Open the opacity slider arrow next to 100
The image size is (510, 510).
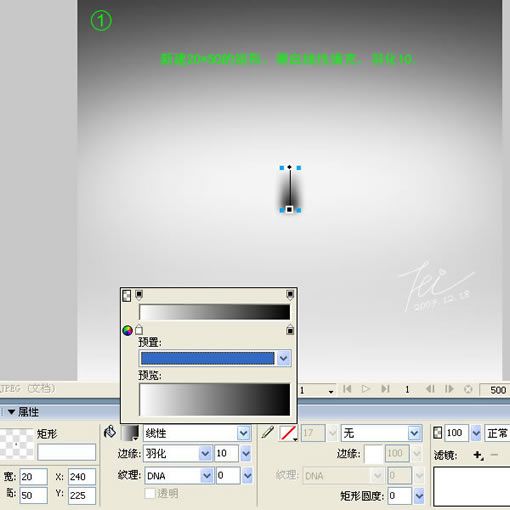(x=476, y=433)
